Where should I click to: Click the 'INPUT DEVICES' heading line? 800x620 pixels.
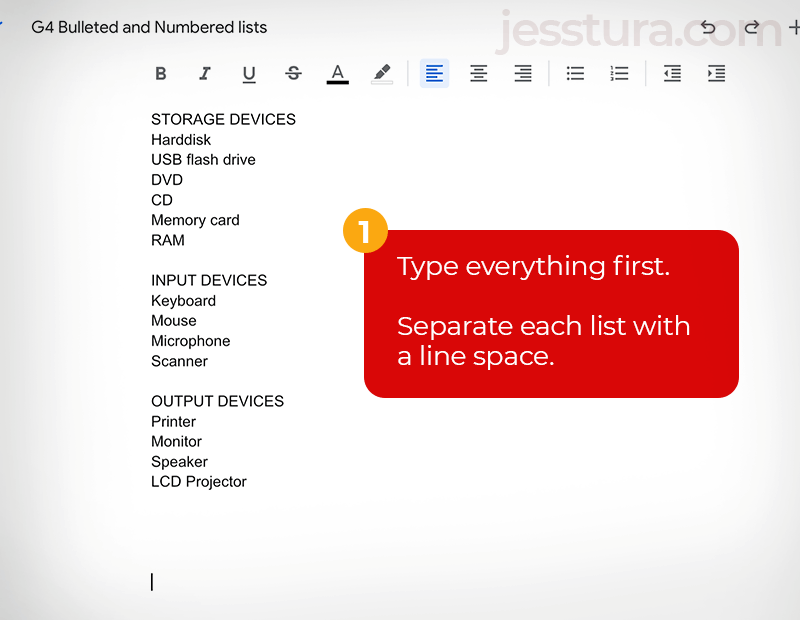(x=209, y=281)
